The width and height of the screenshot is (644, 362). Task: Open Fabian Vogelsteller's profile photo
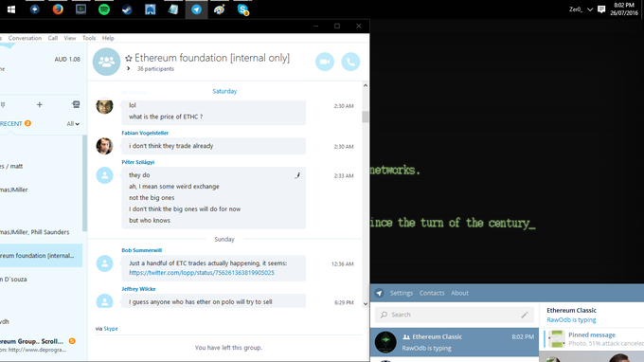pyautogui.click(x=104, y=146)
